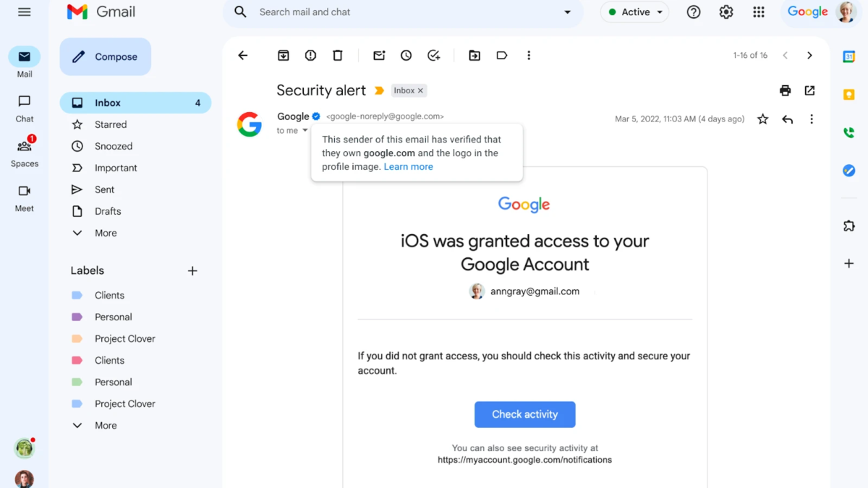Report this email as spam
Viewport: 868px width, 488px height.
[x=310, y=56]
